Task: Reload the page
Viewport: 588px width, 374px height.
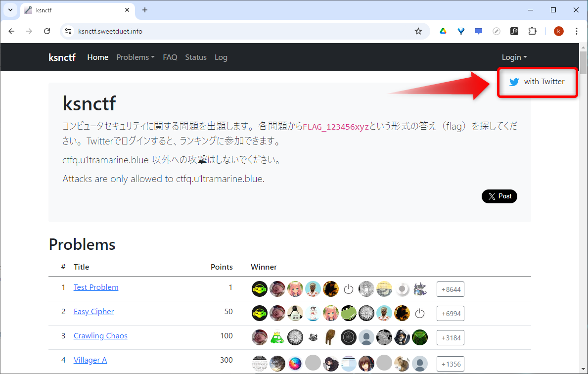Action: 47,31
